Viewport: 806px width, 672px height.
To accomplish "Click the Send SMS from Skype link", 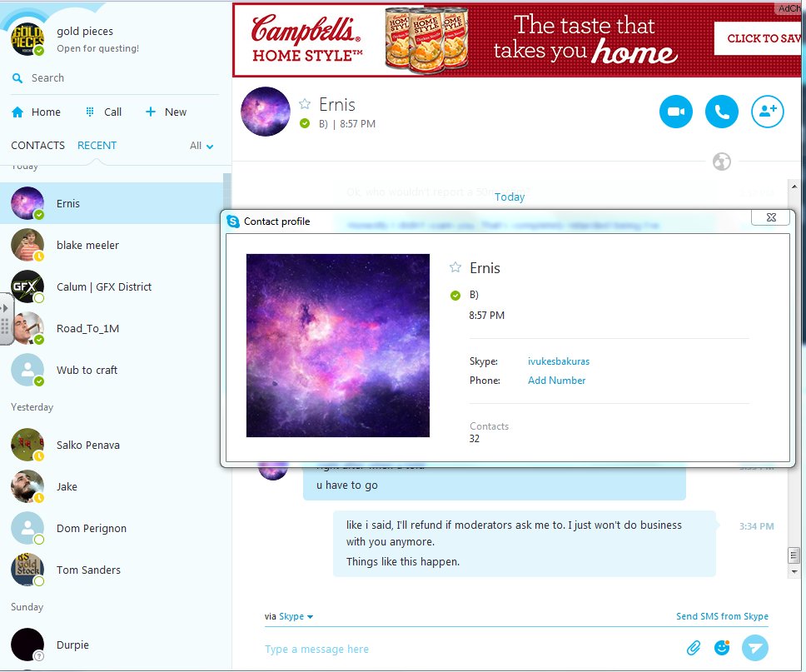I will pos(722,616).
